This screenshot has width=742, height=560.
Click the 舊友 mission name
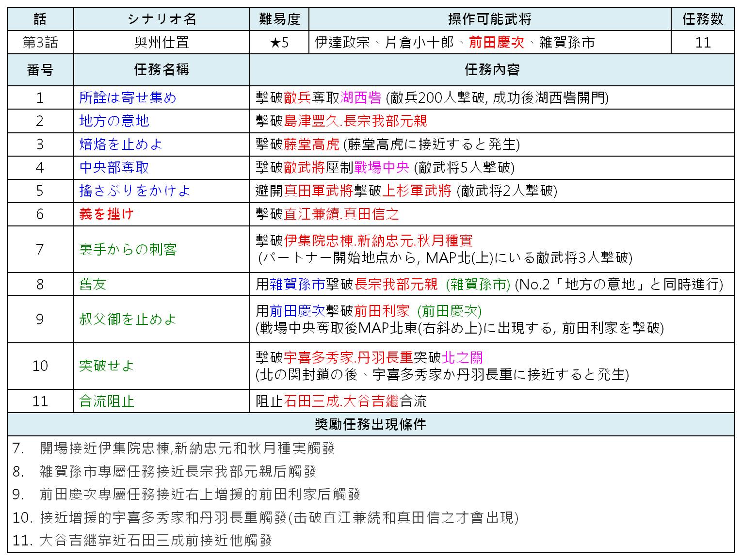[93, 285]
